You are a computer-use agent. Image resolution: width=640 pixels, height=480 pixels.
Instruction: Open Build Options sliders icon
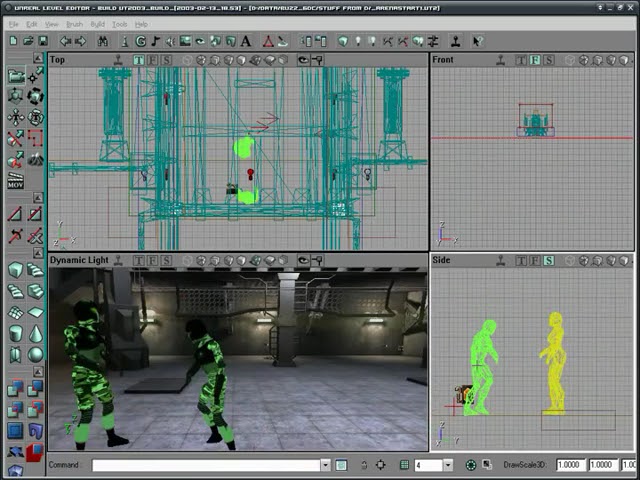433,41
